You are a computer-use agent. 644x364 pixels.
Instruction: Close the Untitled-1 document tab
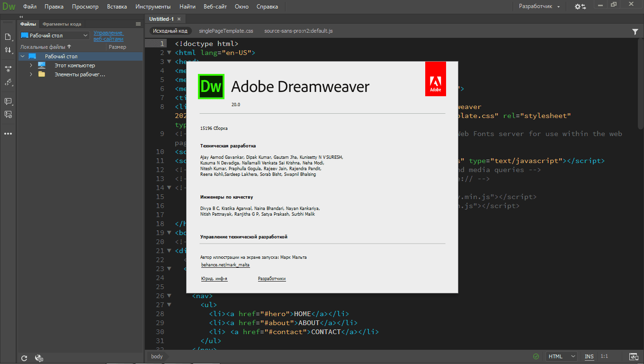[179, 19]
